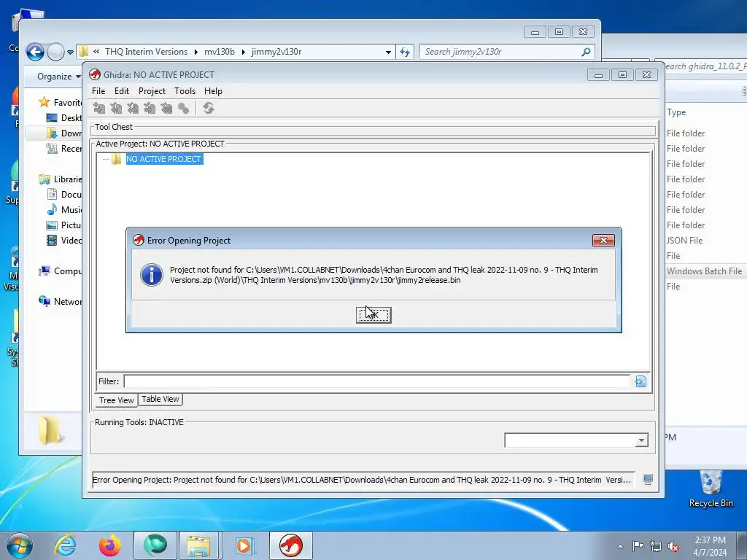
Task: Open the Help menu in Ghidra
Action: click(213, 91)
